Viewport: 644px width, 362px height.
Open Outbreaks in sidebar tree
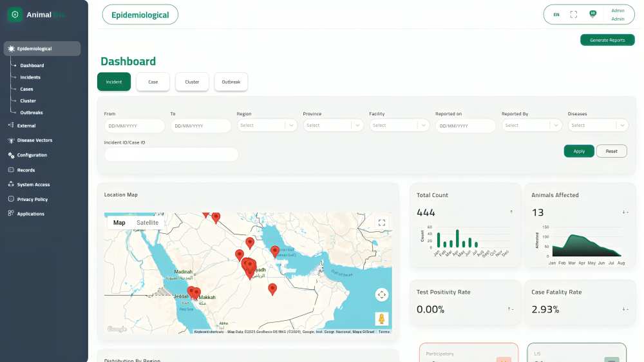coord(32,113)
